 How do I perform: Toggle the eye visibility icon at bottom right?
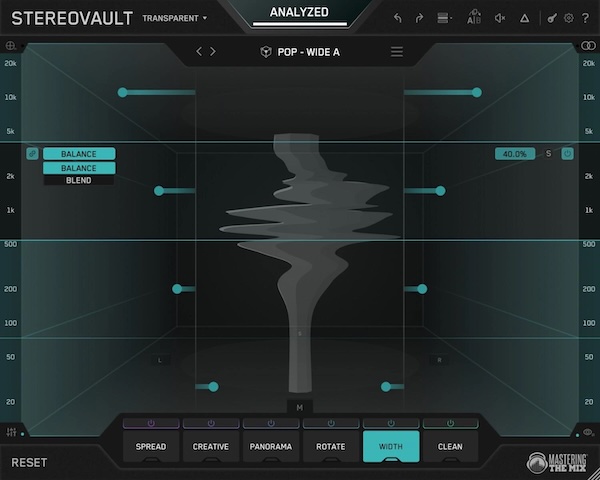[588, 432]
